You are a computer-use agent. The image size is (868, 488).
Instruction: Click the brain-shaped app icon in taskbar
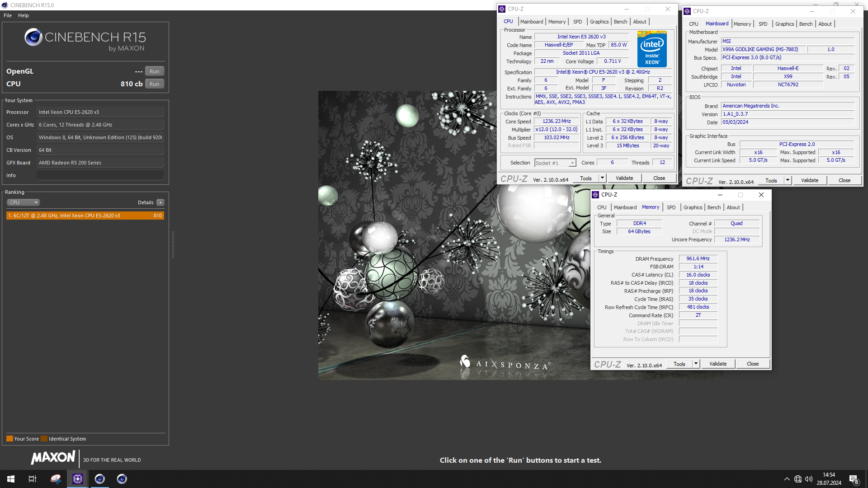point(56,479)
